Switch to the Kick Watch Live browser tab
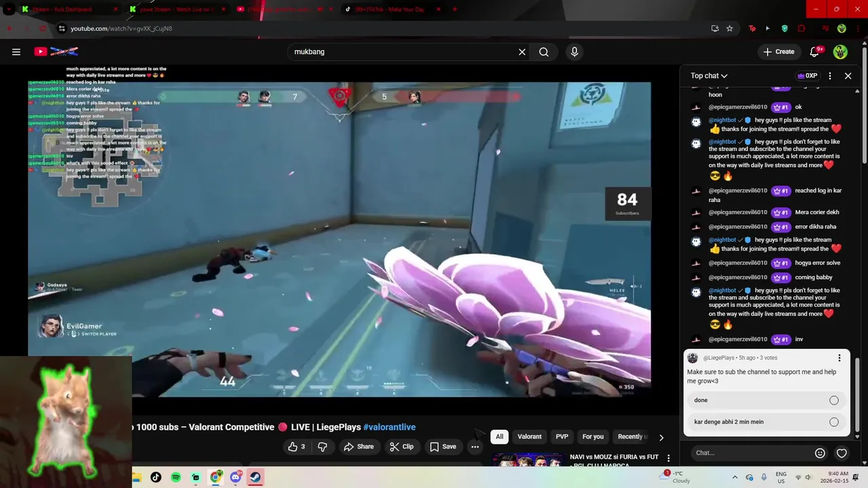 click(x=176, y=9)
